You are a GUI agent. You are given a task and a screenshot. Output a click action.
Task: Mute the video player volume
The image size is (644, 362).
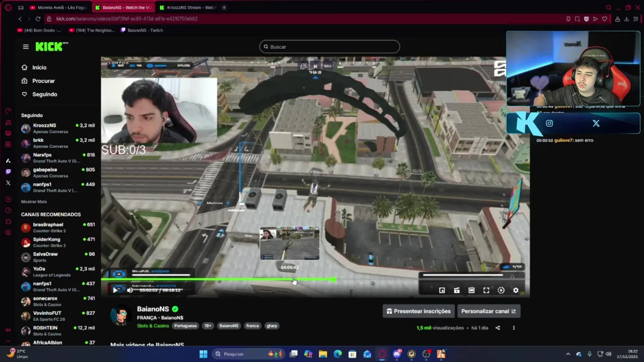click(130, 290)
